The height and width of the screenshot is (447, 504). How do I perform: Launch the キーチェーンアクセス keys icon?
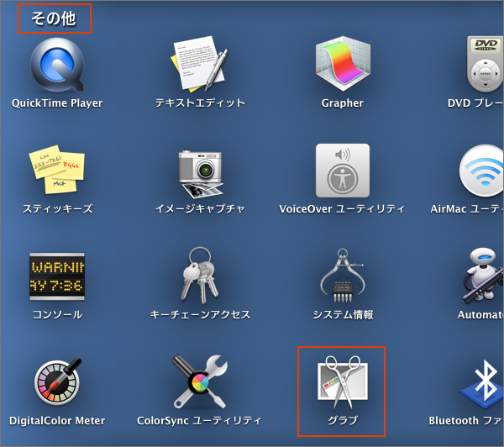click(x=200, y=276)
